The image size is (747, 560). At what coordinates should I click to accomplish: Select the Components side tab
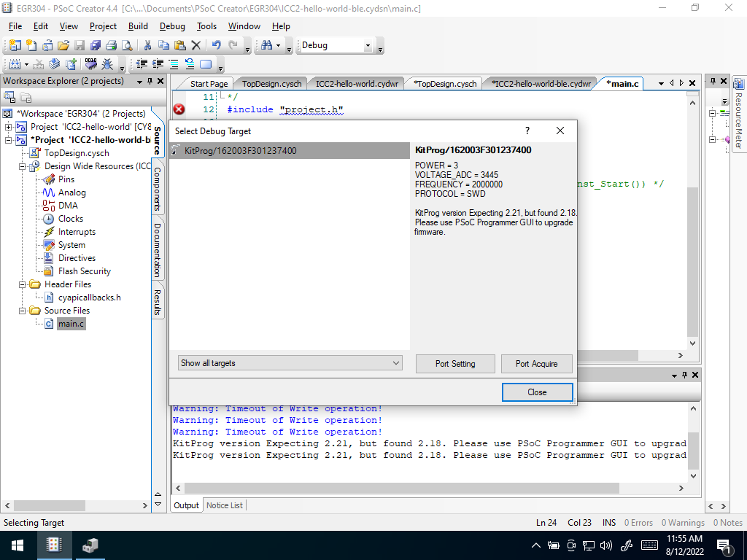[x=158, y=189]
